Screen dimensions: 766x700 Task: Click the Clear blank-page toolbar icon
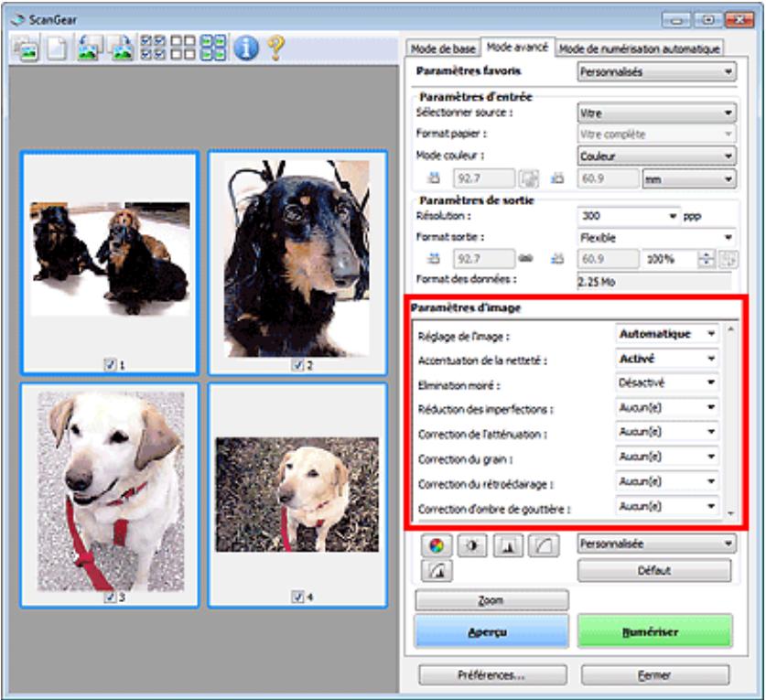coord(57,48)
